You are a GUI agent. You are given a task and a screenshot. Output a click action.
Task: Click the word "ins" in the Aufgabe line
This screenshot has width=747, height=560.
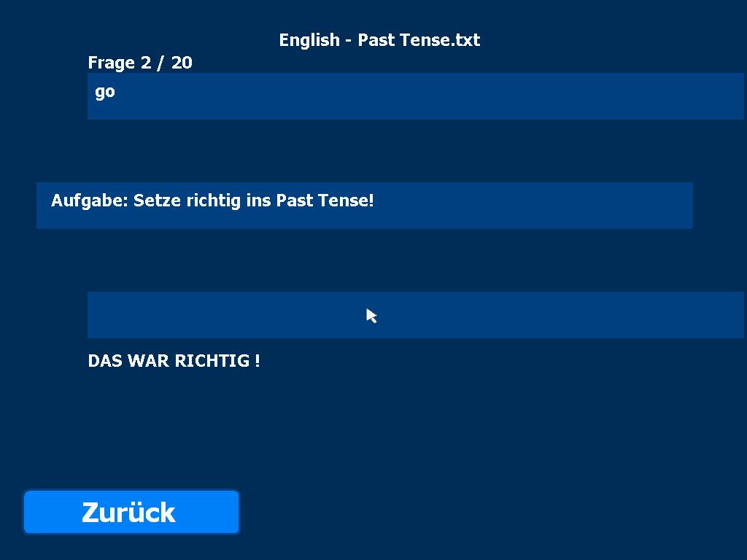click(258, 201)
